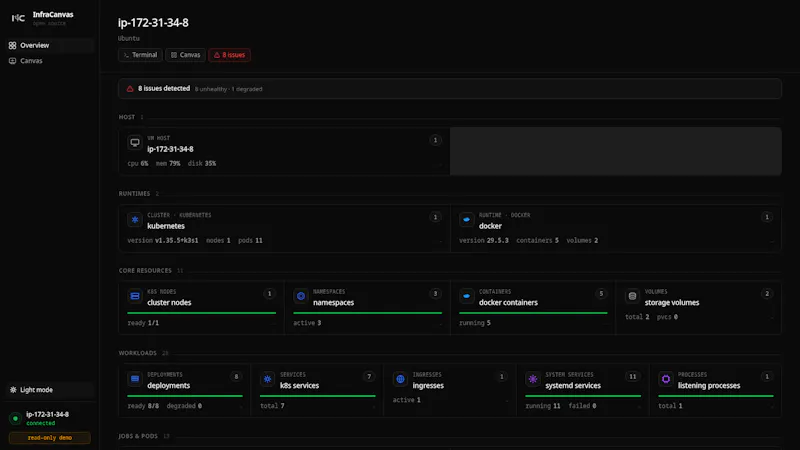This screenshot has height=450, width=800.
Task: Click the WORKLOADS section header
Action: pyautogui.click(x=138, y=353)
